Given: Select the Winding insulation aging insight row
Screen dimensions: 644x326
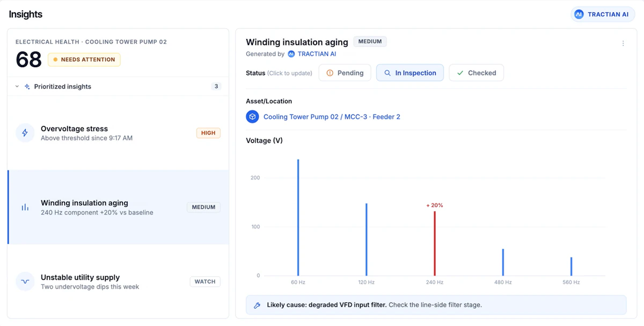Looking at the screenshot, I should (x=118, y=207).
